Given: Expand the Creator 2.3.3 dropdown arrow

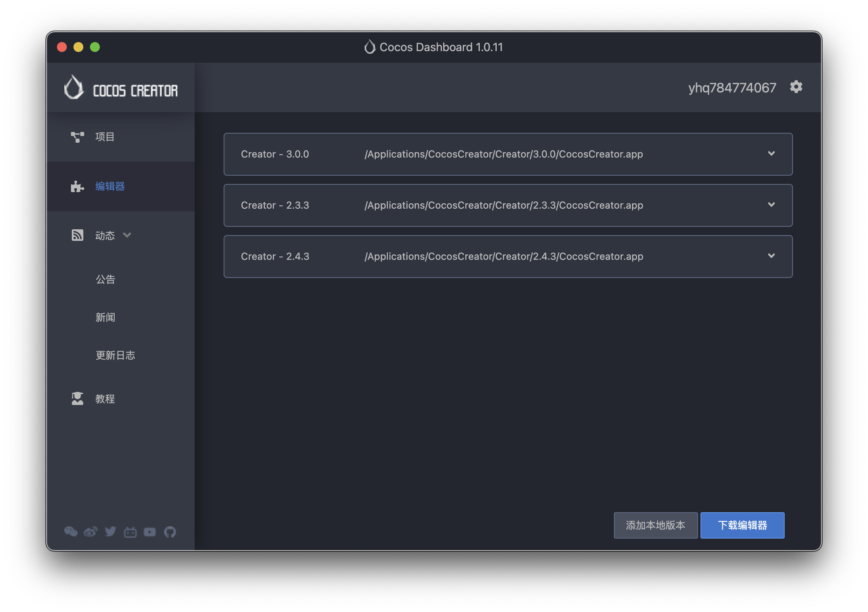Looking at the screenshot, I should click(x=771, y=205).
